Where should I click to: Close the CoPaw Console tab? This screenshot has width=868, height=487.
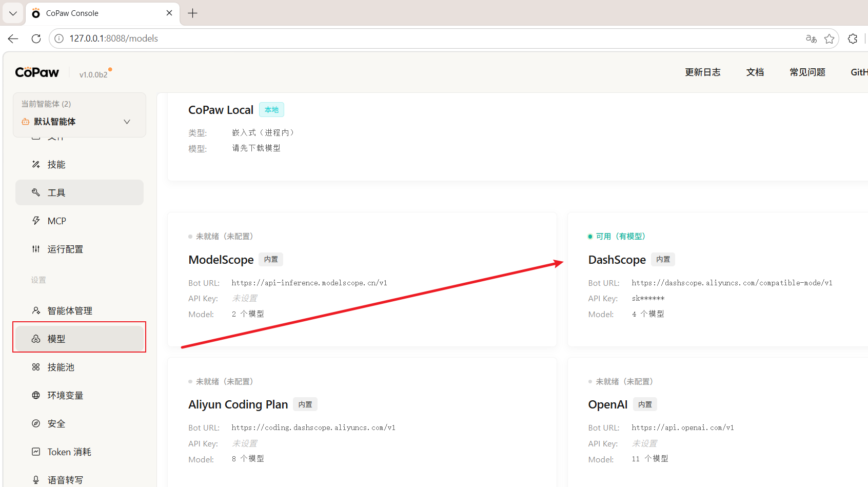[x=169, y=13]
